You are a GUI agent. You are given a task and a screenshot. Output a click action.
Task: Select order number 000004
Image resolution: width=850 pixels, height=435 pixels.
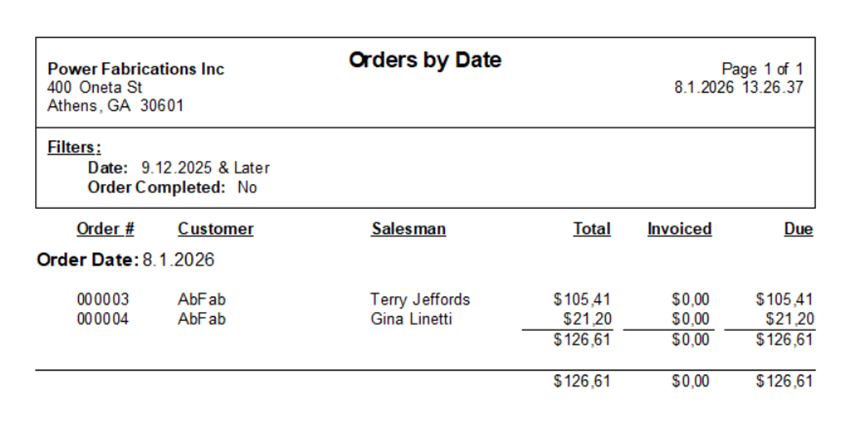(x=103, y=319)
